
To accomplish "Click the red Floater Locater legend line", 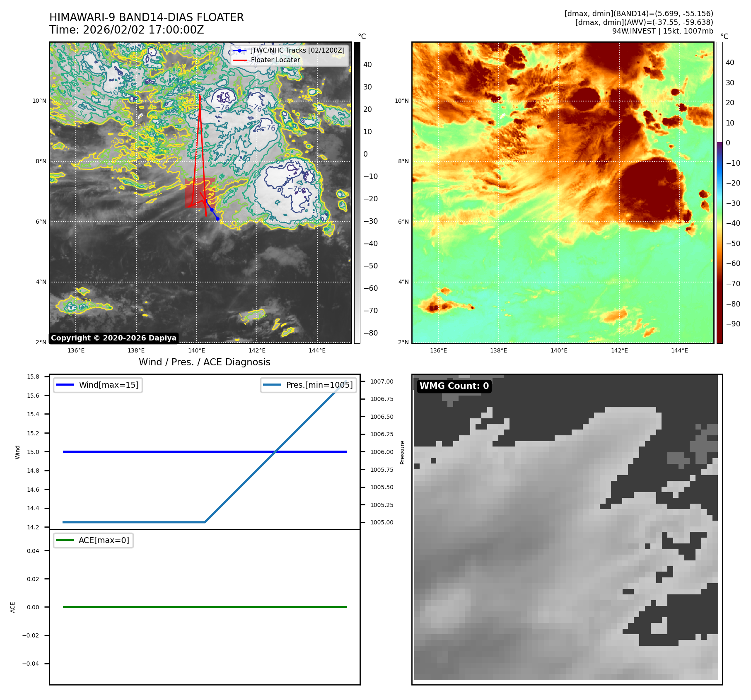I will tap(239, 60).
